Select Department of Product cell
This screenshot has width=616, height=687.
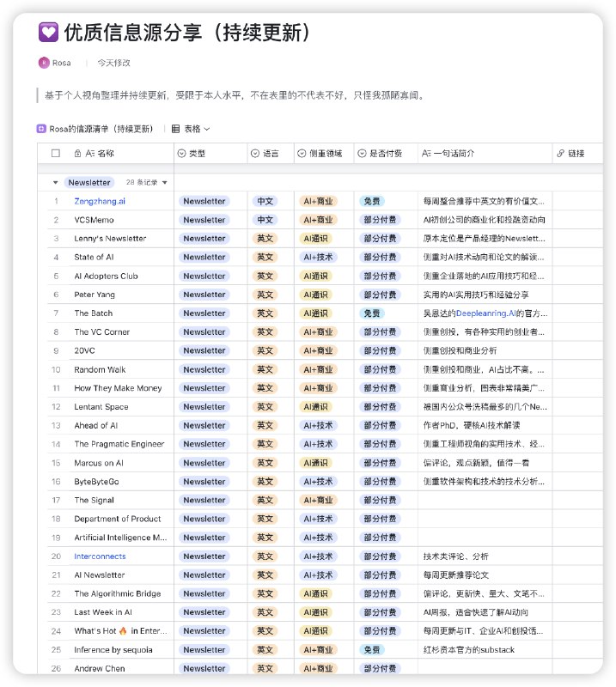click(121, 519)
